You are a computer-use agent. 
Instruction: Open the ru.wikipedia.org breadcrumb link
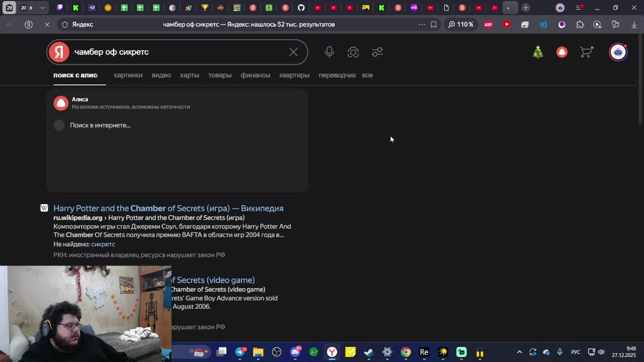pyautogui.click(x=78, y=218)
